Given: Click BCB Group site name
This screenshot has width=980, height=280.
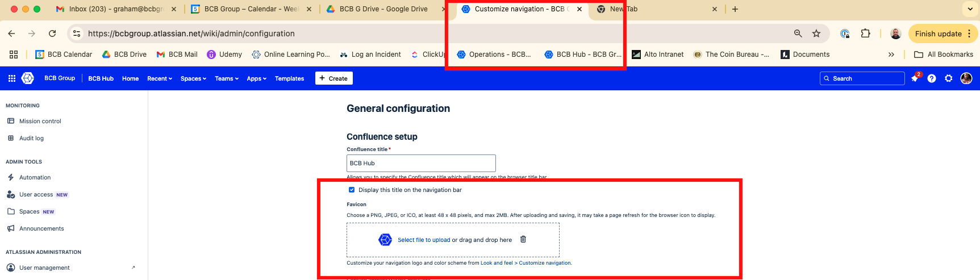Looking at the screenshot, I should click(x=60, y=78).
